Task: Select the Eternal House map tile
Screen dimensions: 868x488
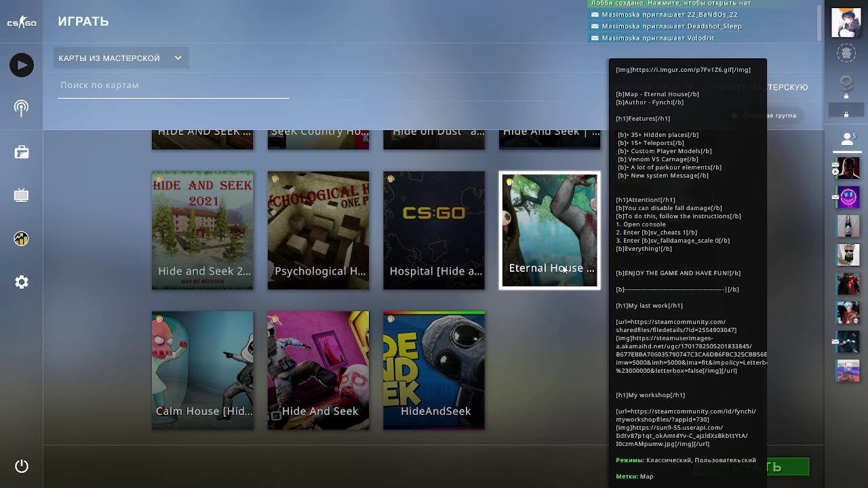Action: coord(550,230)
